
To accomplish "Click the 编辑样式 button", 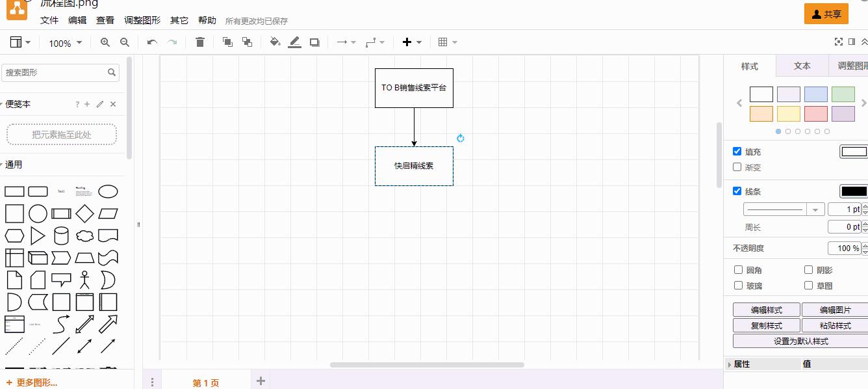I will (x=766, y=310).
